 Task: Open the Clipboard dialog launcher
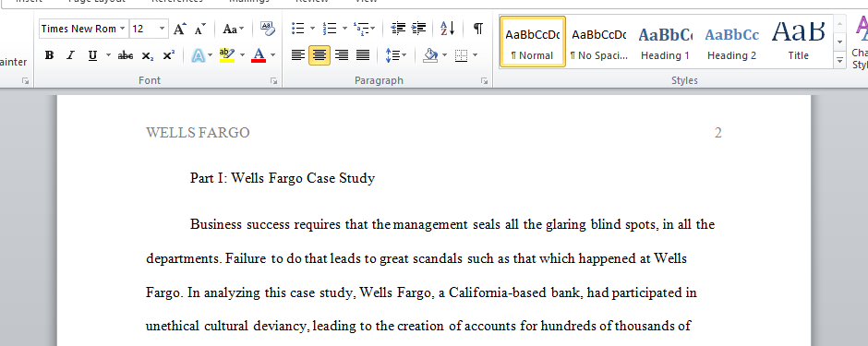pos(25,80)
